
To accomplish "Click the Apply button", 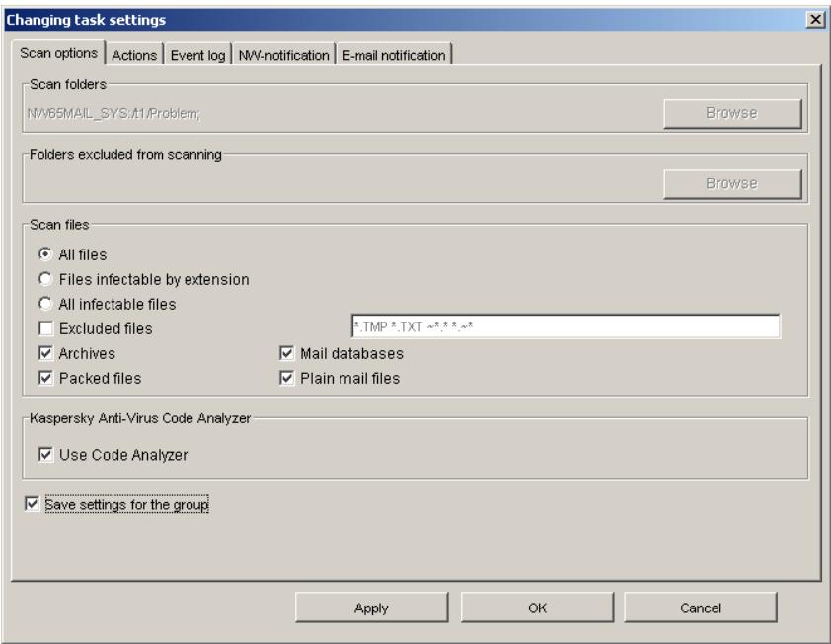I will [x=371, y=608].
